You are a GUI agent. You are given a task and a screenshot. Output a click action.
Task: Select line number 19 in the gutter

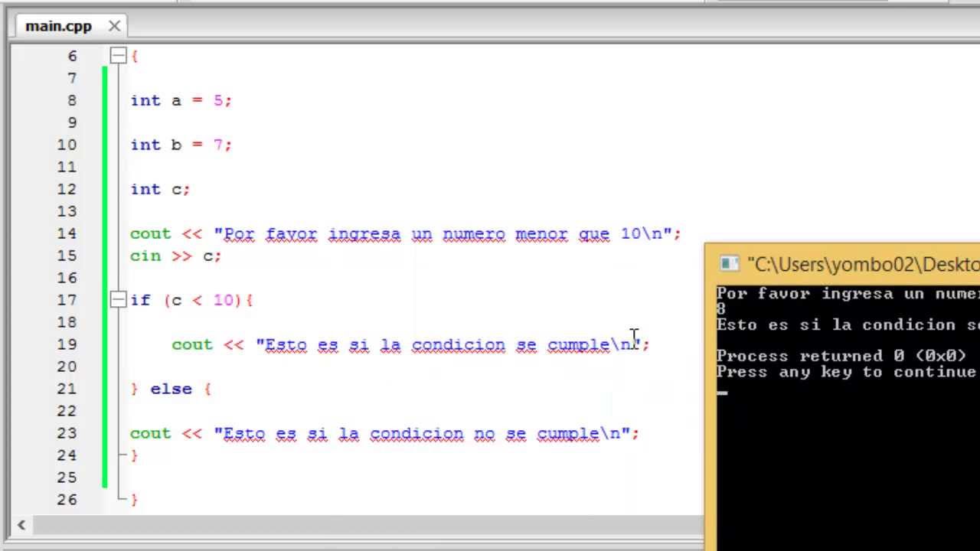pos(67,344)
